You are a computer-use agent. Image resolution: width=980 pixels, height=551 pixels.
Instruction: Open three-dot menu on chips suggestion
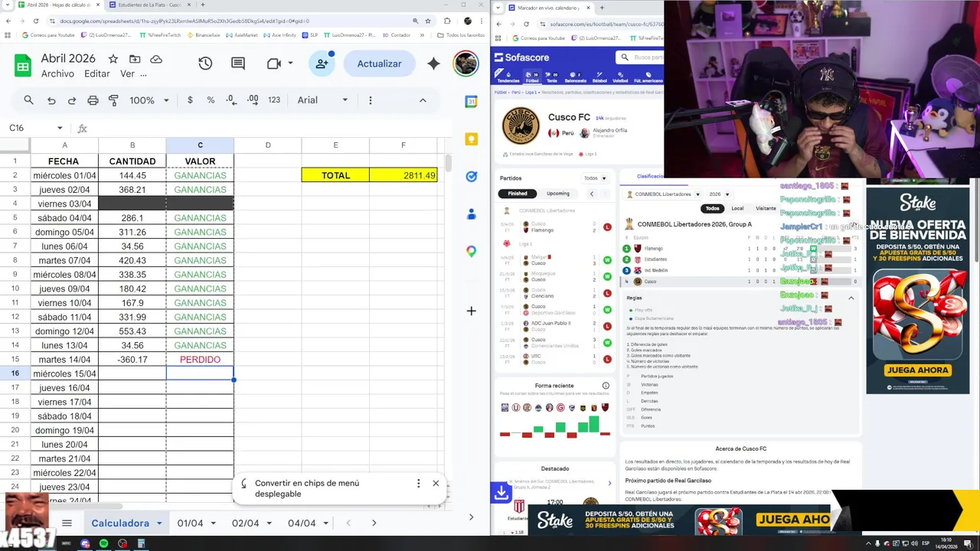418,483
